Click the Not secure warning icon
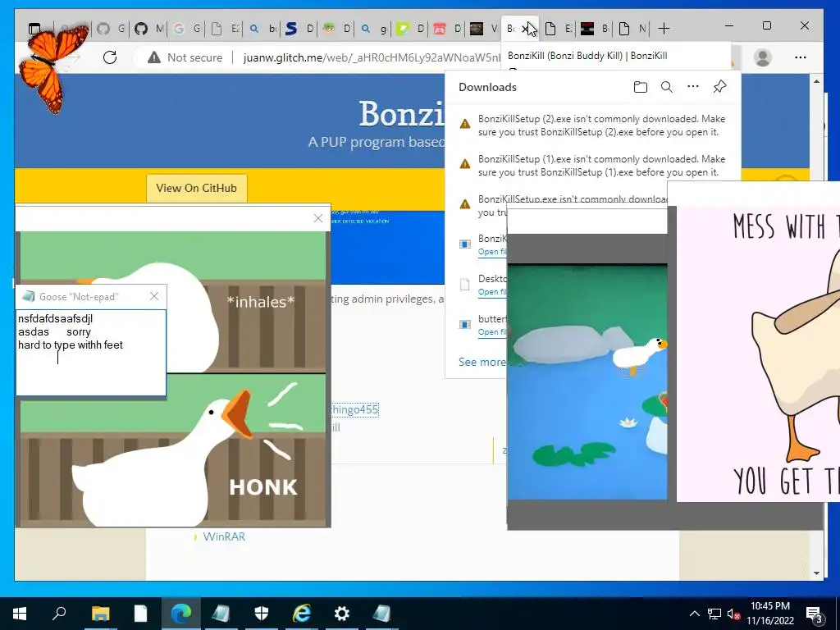 pos(154,57)
